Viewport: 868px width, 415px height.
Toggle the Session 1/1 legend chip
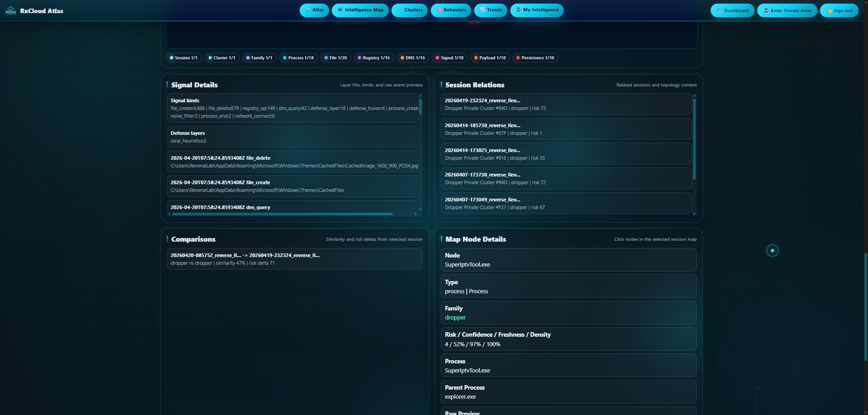pyautogui.click(x=184, y=58)
